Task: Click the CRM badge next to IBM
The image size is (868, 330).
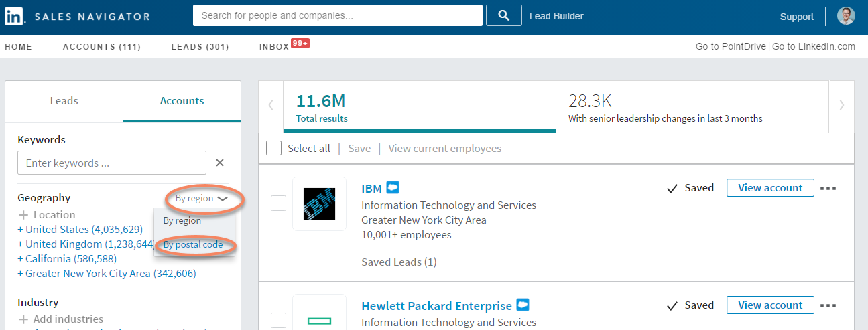Action: click(393, 188)
